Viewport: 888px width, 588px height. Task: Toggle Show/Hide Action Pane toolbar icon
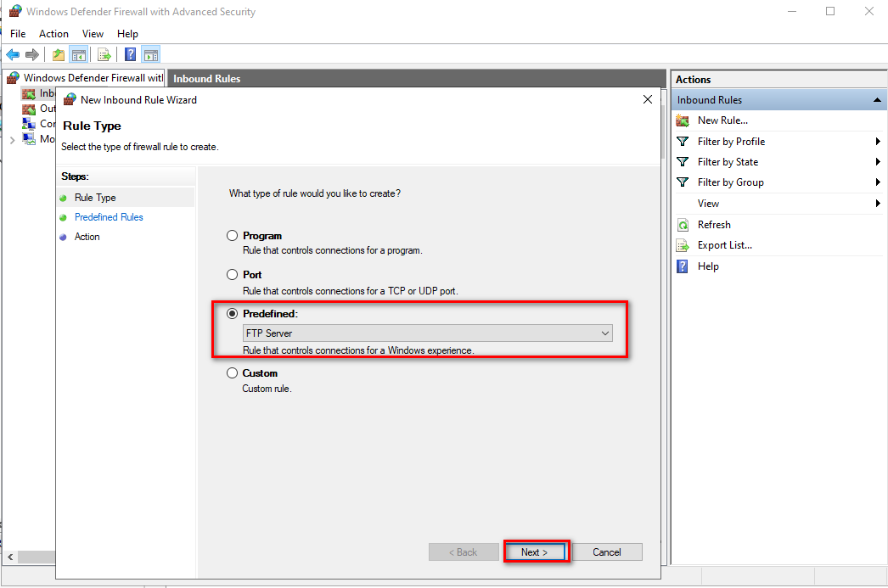click(151, 55)
